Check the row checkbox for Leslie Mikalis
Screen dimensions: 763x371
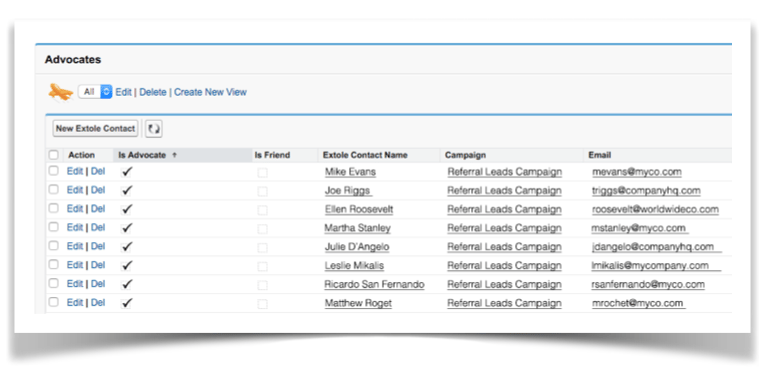tap(54, 264)
